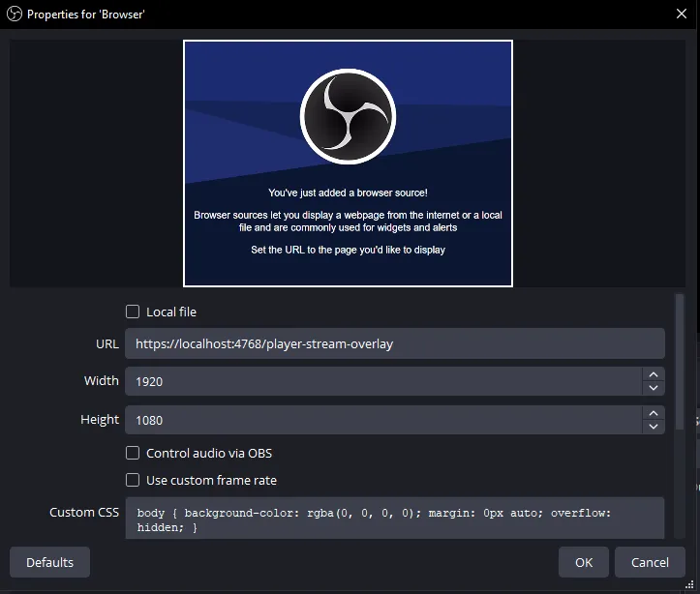The image size is (700, 594).
Task: Decrease Height with the down arrow
Action: [x=654, y=427]
